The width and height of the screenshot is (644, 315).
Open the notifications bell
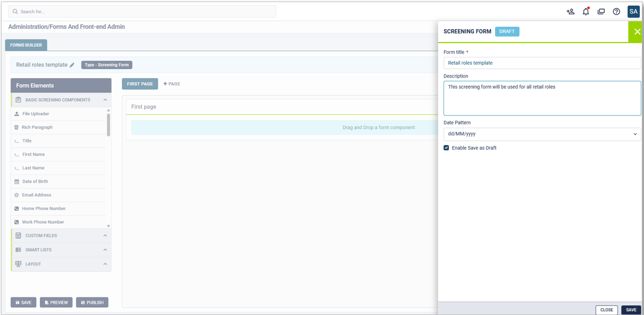click(x=586, y=12)
